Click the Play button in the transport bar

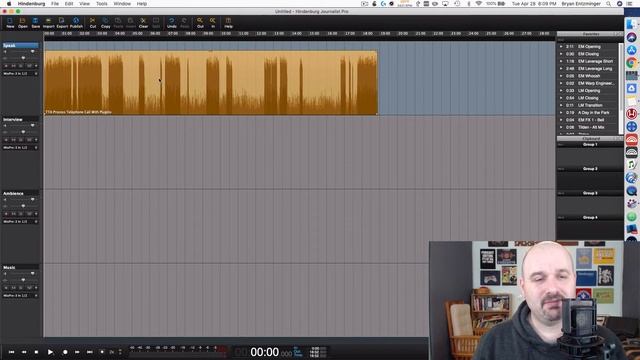click(50, 352)
